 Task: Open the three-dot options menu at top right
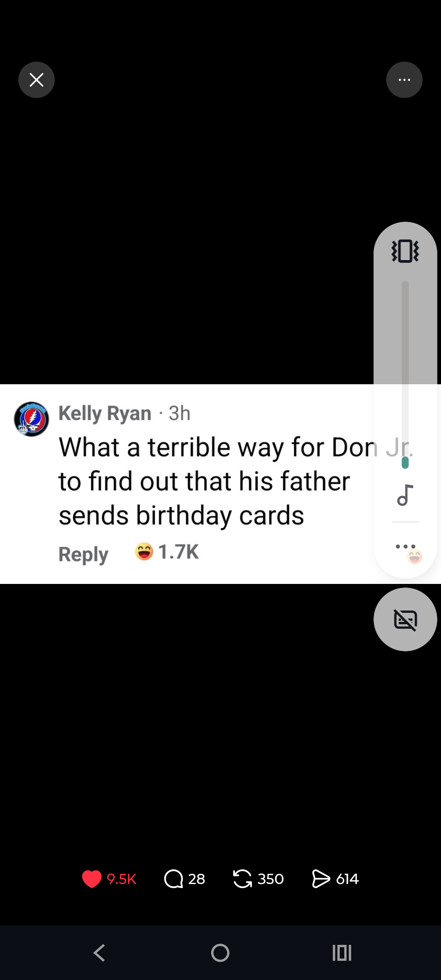404,80
